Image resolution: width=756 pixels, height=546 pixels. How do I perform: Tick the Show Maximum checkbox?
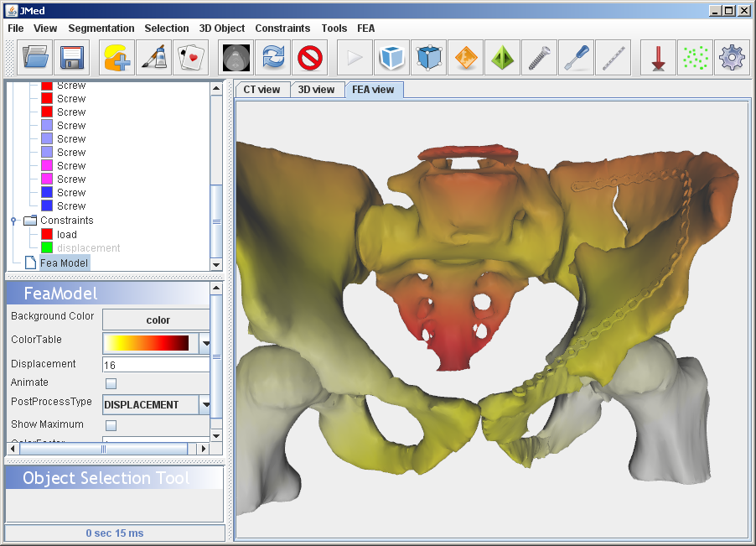click(111, 425)
